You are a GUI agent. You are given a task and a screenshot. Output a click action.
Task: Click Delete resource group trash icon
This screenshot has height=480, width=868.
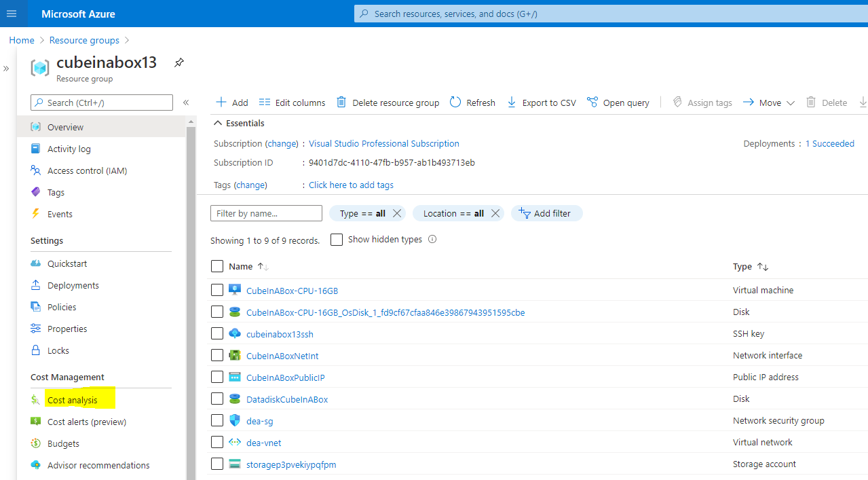tap(342, 103)
